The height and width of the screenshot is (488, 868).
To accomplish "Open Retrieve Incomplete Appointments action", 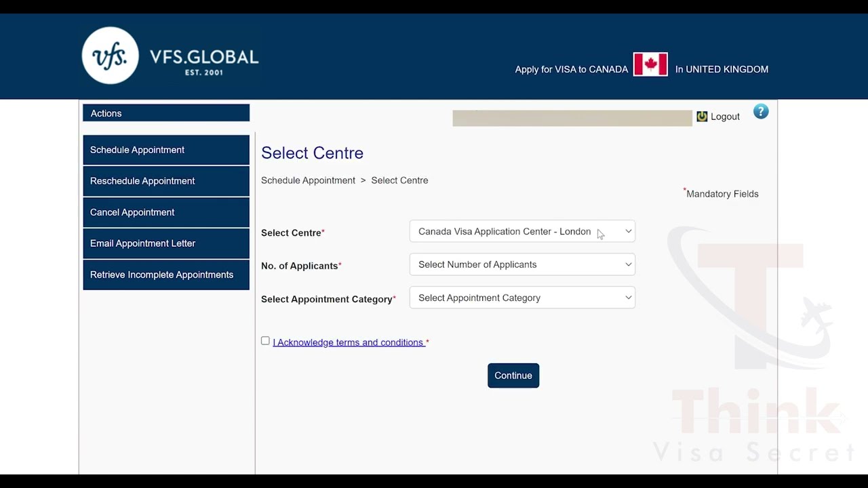I will coord(166,274).
